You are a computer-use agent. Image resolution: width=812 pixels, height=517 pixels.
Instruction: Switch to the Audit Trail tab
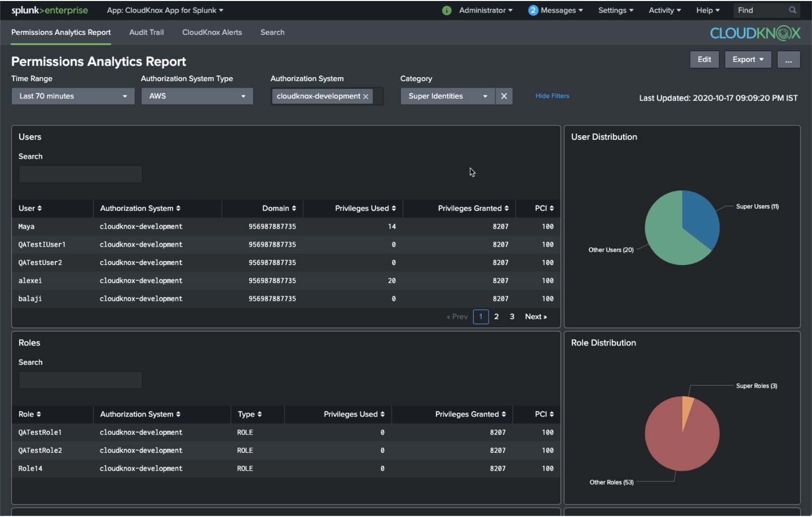[146, 32]
